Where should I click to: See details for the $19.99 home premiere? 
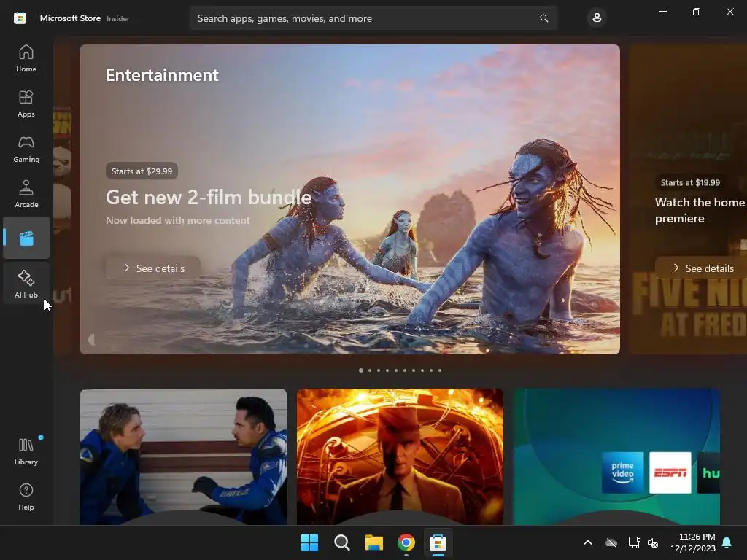[x=701, y=268]
